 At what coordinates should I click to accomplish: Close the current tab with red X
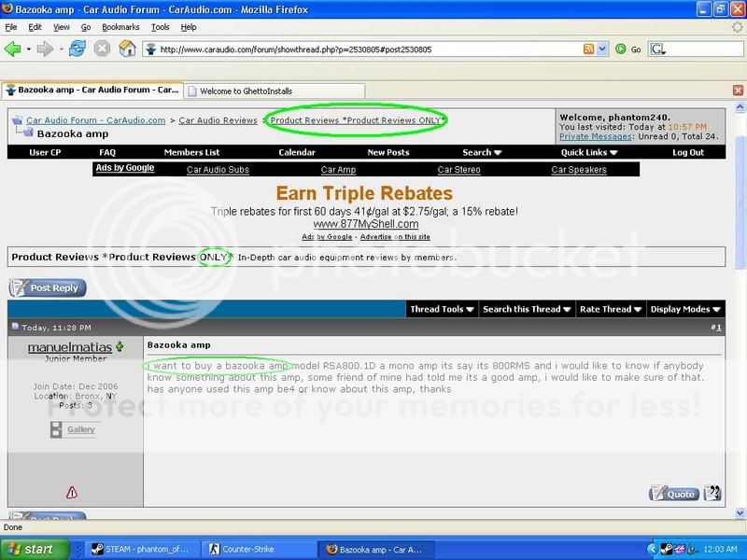point(738,90)
